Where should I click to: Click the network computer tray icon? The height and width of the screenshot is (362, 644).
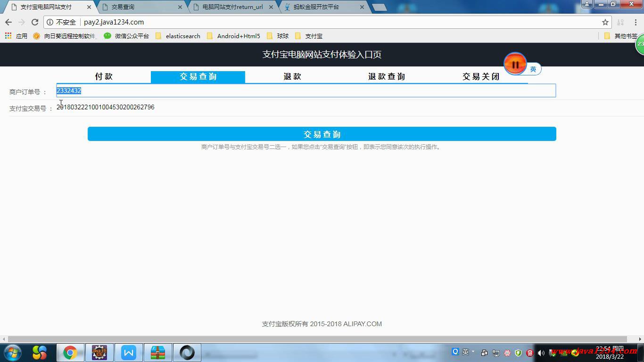coord(496,353)
